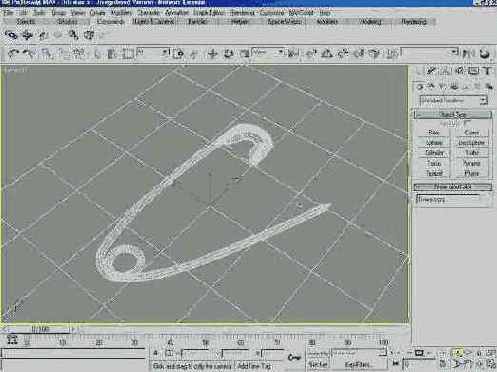Click the Bind to Space Warp icon

79,53
